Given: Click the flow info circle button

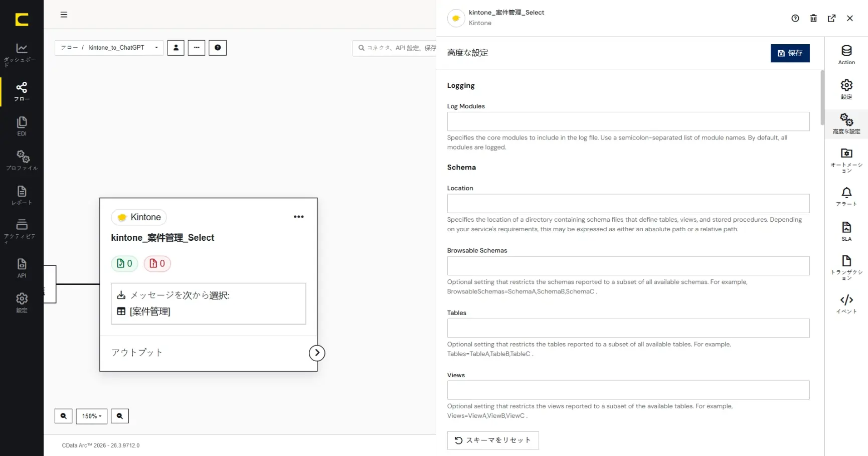Looking at the screenshot, I should tap(218, 48).
